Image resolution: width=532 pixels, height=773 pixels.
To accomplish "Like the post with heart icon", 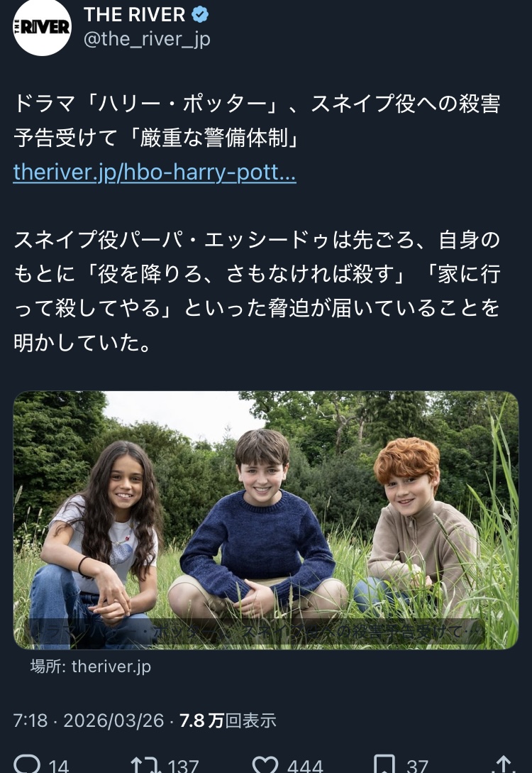I will (x=265, y=764).
